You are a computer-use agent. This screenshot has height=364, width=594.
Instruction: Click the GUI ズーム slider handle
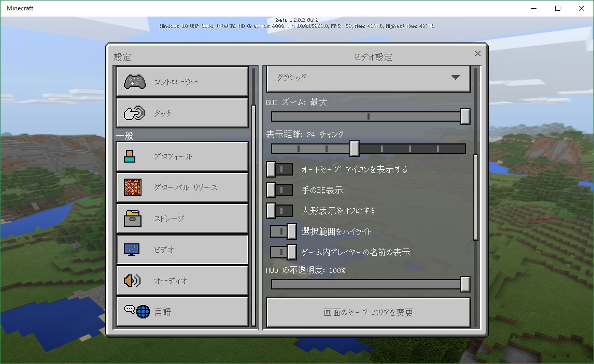(465, 116)
